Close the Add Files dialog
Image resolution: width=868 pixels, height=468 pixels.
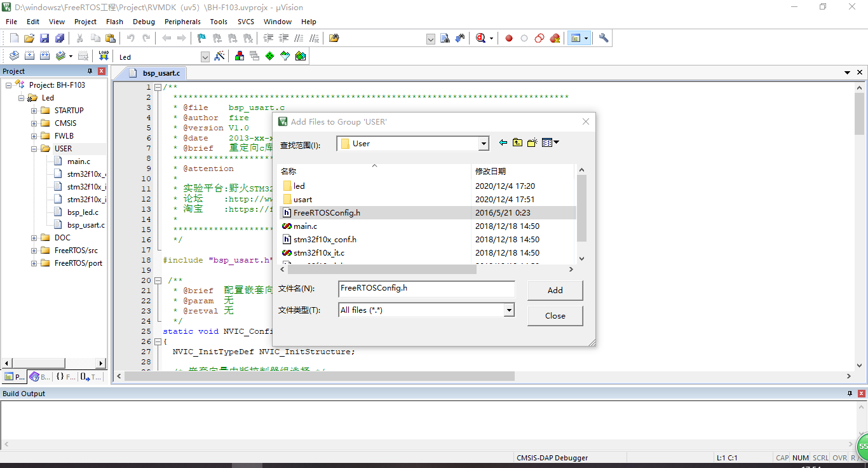pyautogui.click(x=554, y=315)
